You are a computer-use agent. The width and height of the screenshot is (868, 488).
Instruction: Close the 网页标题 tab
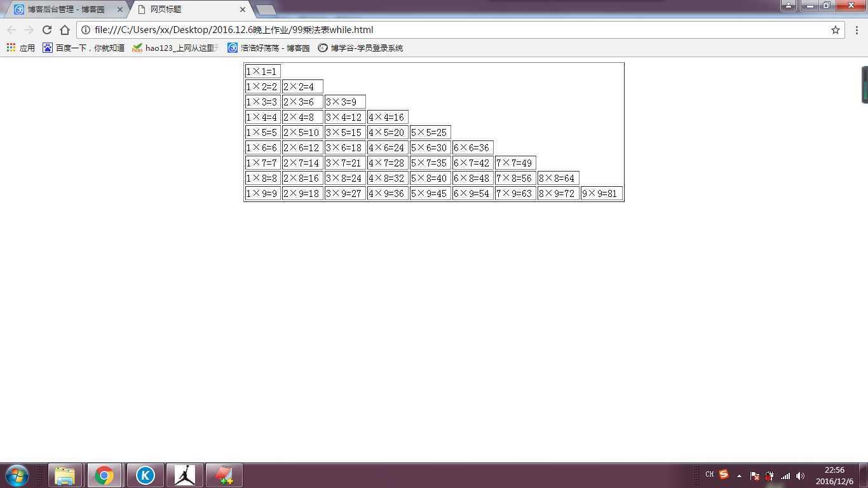(243, 10)
